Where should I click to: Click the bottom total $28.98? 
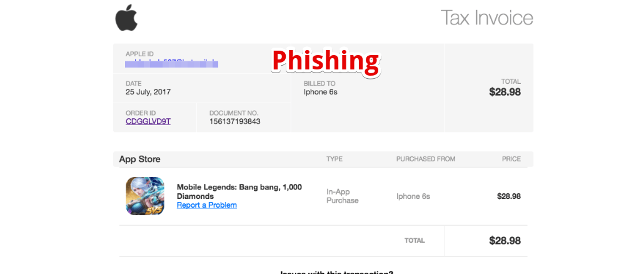point(505,241)
